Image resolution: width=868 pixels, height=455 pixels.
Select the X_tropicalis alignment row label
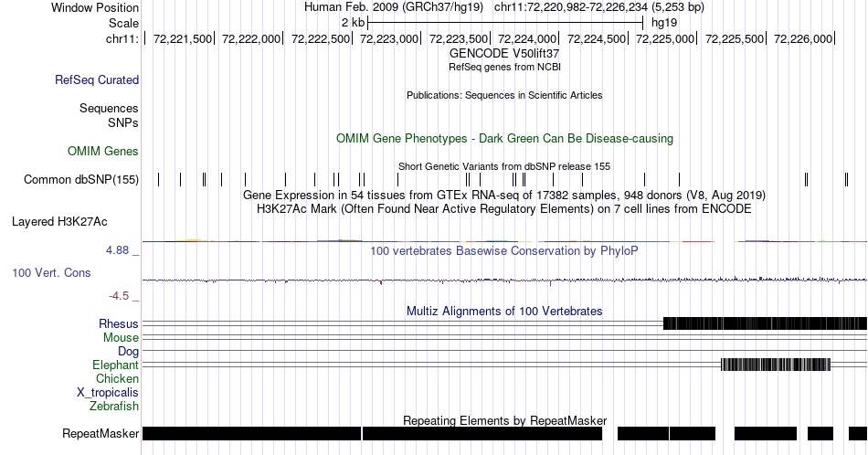pos(108,393)
